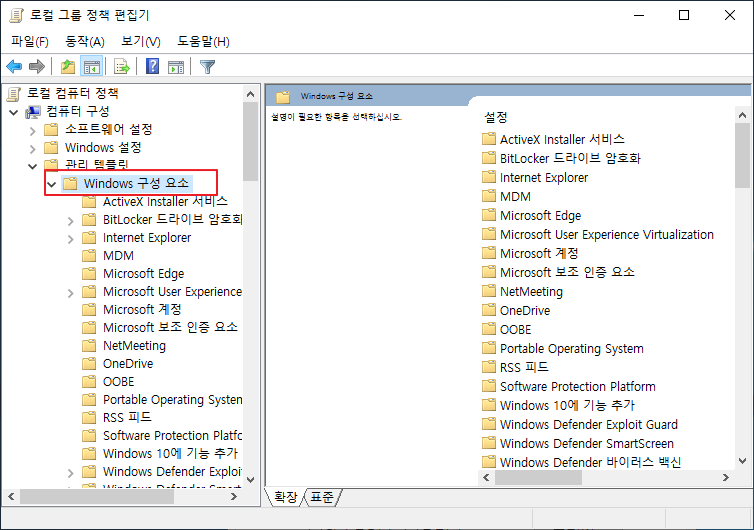
Task: Select OOBE in the left tree
Action: 119,381
